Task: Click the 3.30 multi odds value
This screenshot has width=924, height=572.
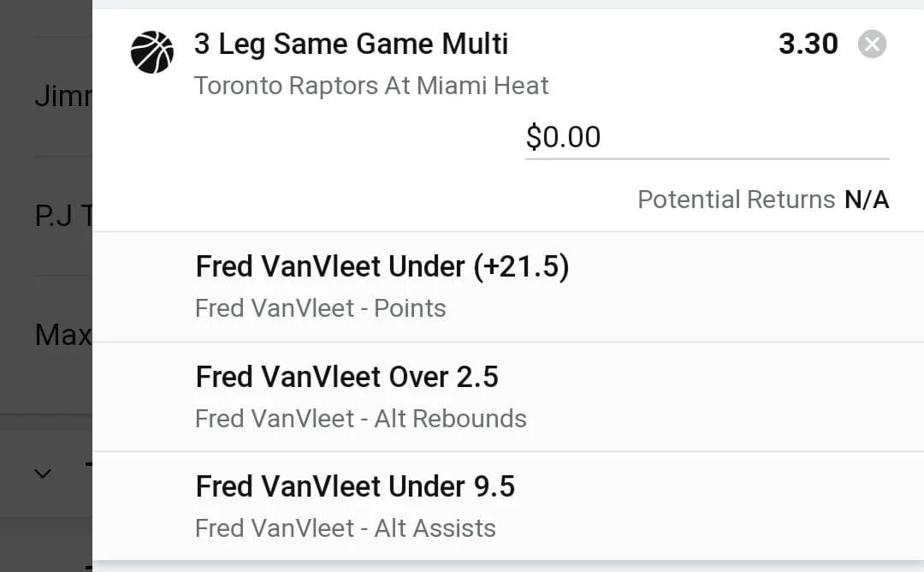Action: (808, 45)
